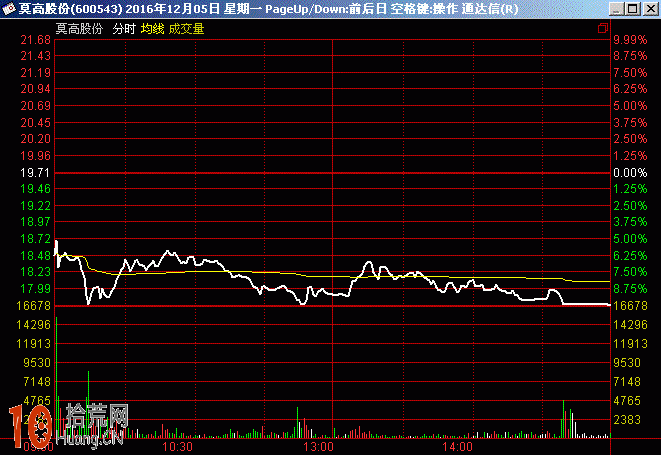The image size is (661, 455).
Task: Click the right 2383 volume label
Action: tap(627, 420)
